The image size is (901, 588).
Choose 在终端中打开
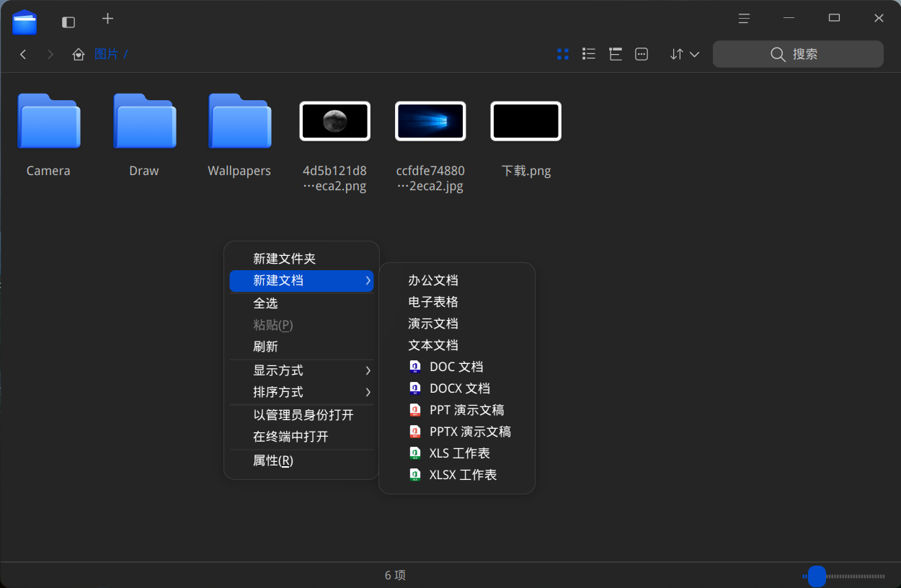click(301, 437)
